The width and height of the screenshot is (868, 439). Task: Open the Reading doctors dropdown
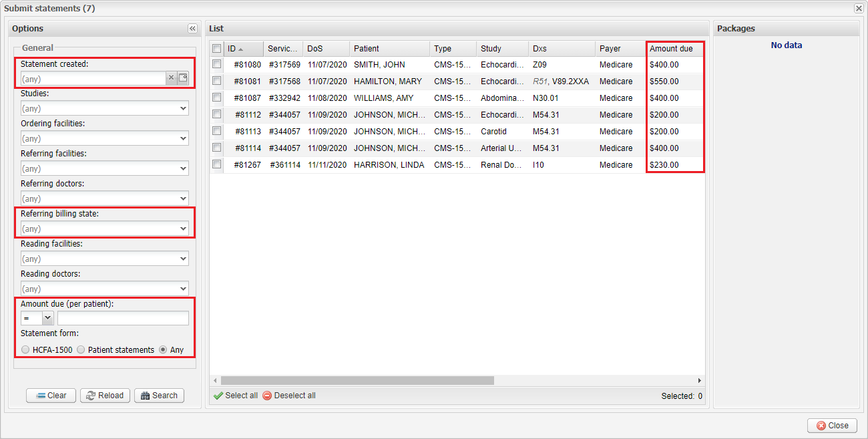(x=183, y=289)
